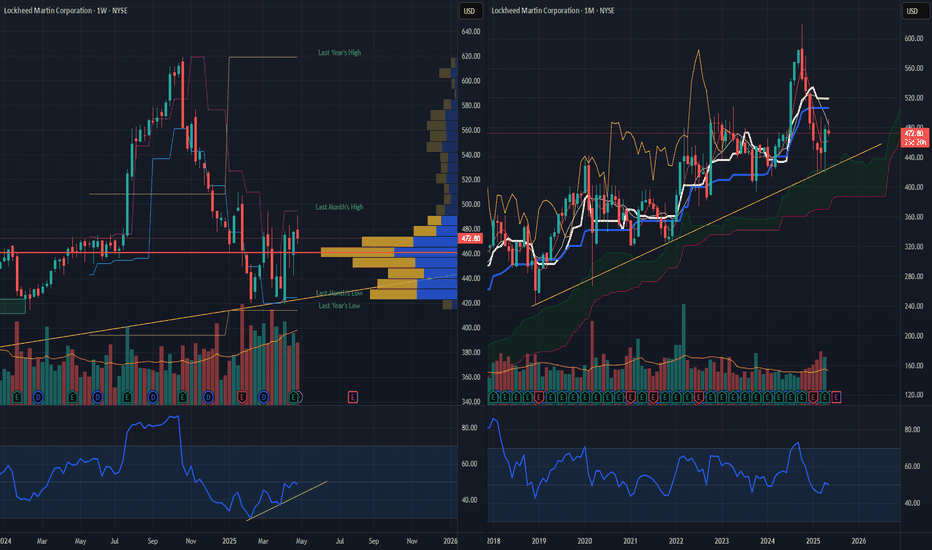
Task: Select the January 2024 earnings marker on the weekly chart
Action: tap(17, 397)
